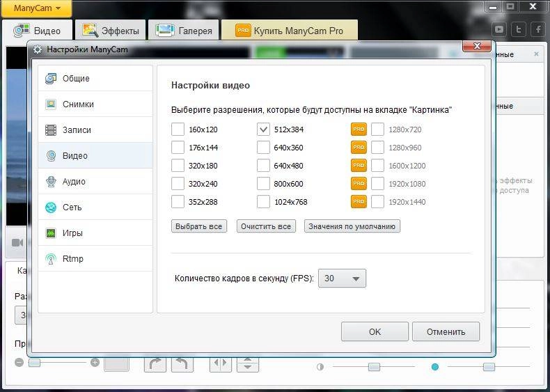Click the Rtmp antenna icon
The image size is (550, 392).
[x=51, y=259]
